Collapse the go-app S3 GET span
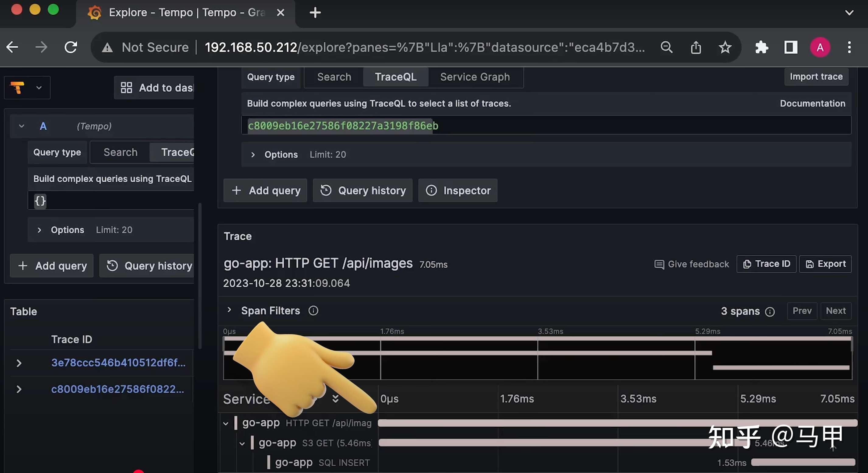Viewport: 868px width, 473px height. [x=242, y=443]
